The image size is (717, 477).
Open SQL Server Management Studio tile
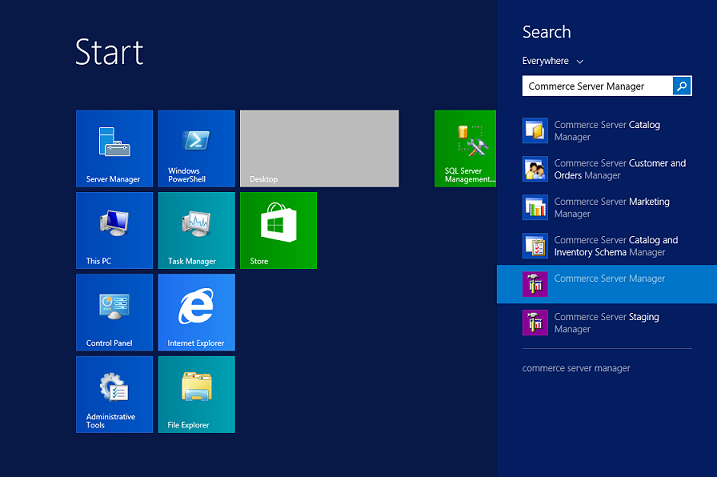click(x=465, y=148)
